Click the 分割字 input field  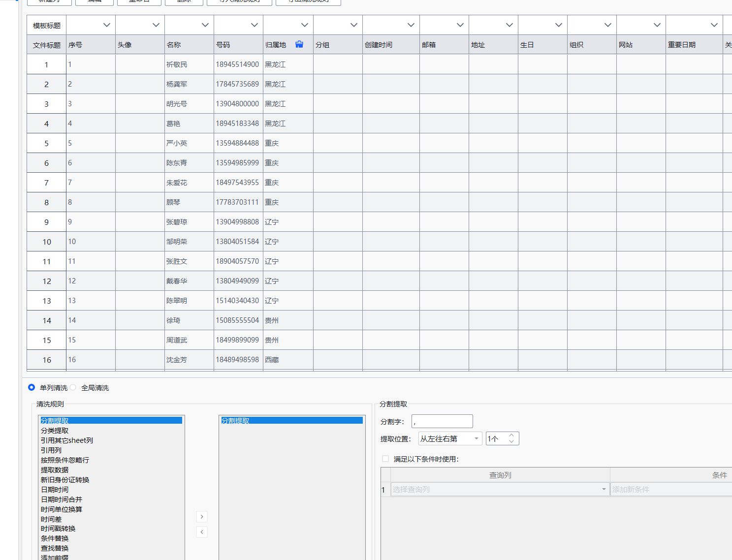pos(442,421)
